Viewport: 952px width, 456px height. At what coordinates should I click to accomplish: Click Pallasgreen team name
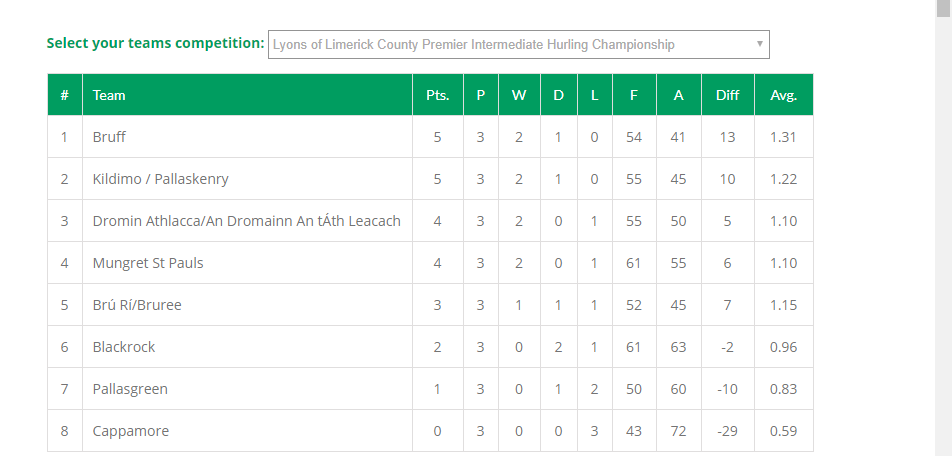click(x=130, y=389)
